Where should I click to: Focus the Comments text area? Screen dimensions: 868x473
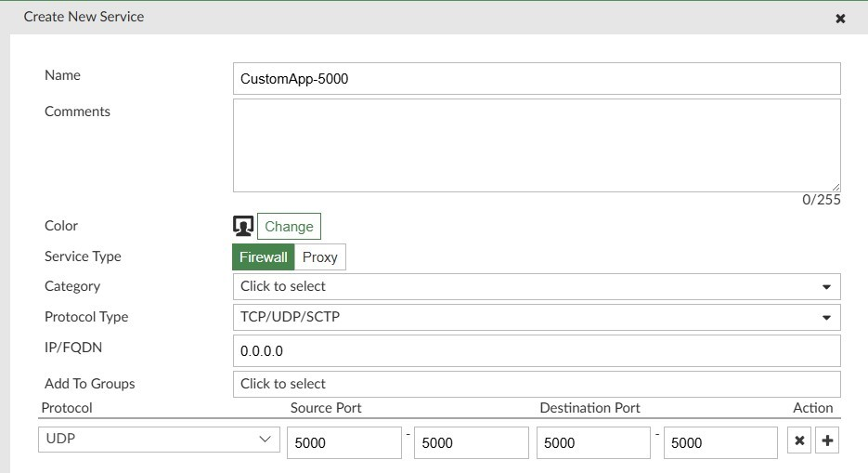pyautogui.click(x=536, y=145)
